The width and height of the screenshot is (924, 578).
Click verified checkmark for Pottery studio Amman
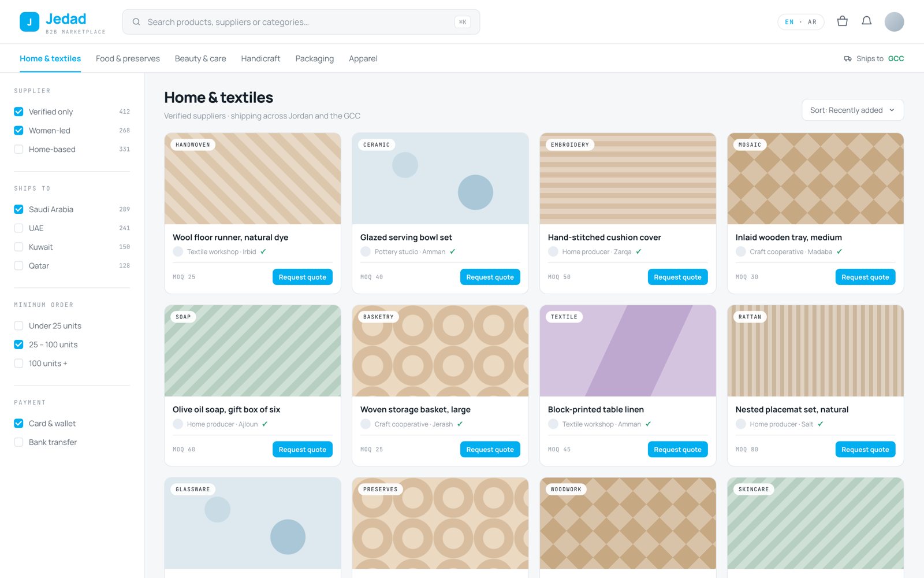(453, 251)
